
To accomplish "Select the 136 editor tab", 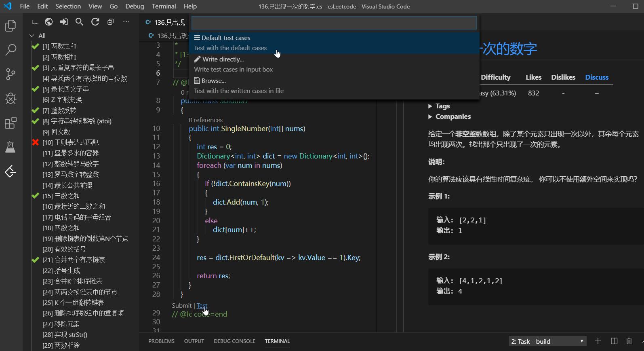I will 166,22.
